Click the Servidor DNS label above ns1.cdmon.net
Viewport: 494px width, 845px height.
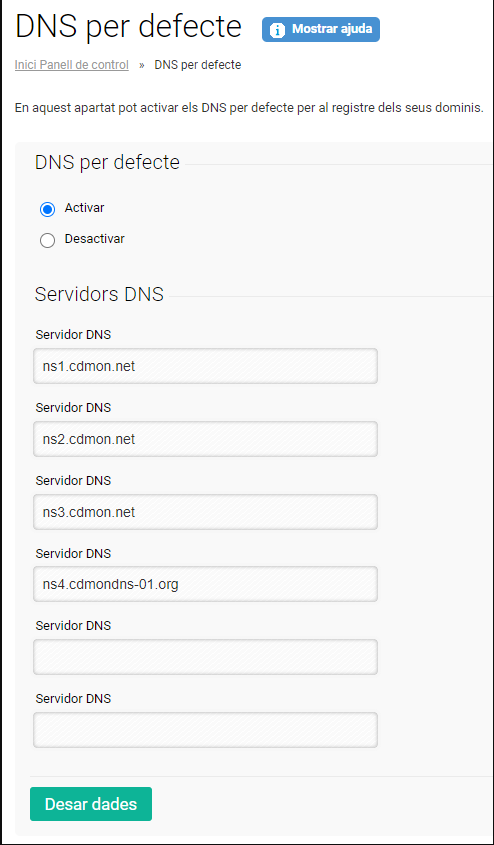click(x=73, y=335)
